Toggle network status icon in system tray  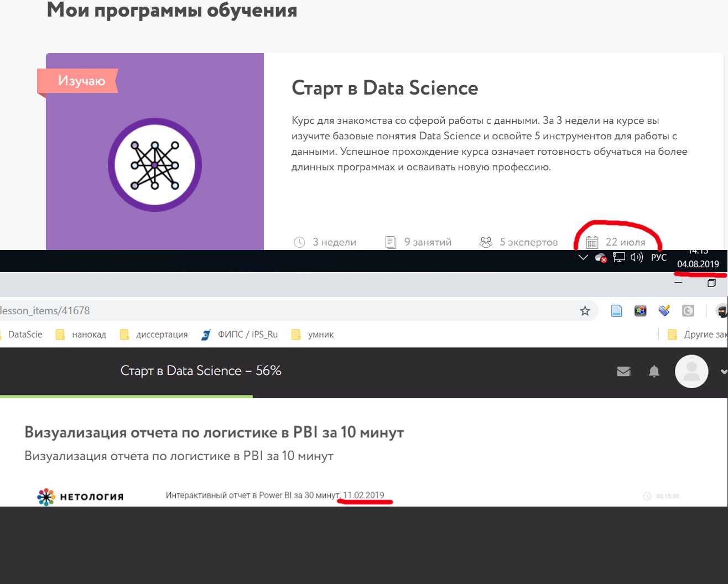click(x=618, y=257)
